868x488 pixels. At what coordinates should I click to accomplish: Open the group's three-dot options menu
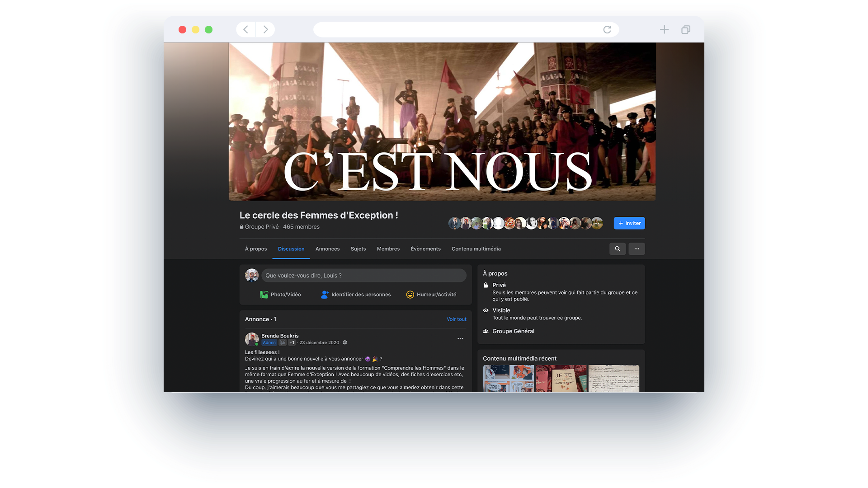[637, 249]
